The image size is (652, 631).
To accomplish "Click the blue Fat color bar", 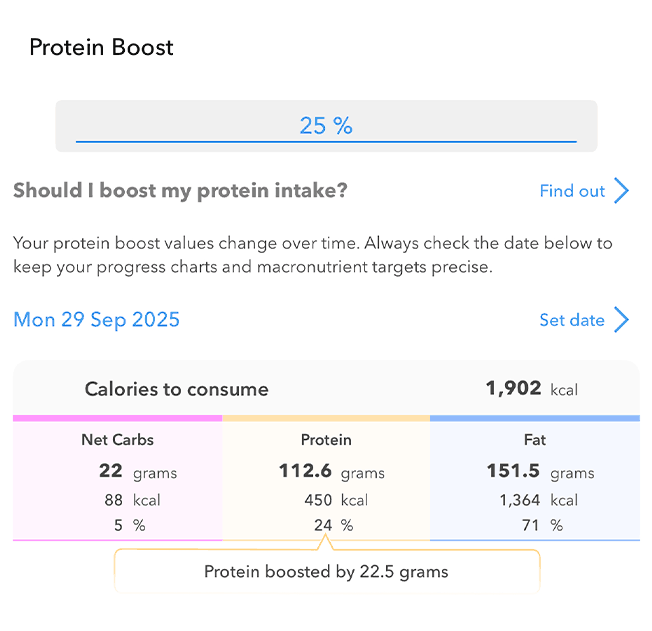I will pyautogui.click(x=534, y=417).
